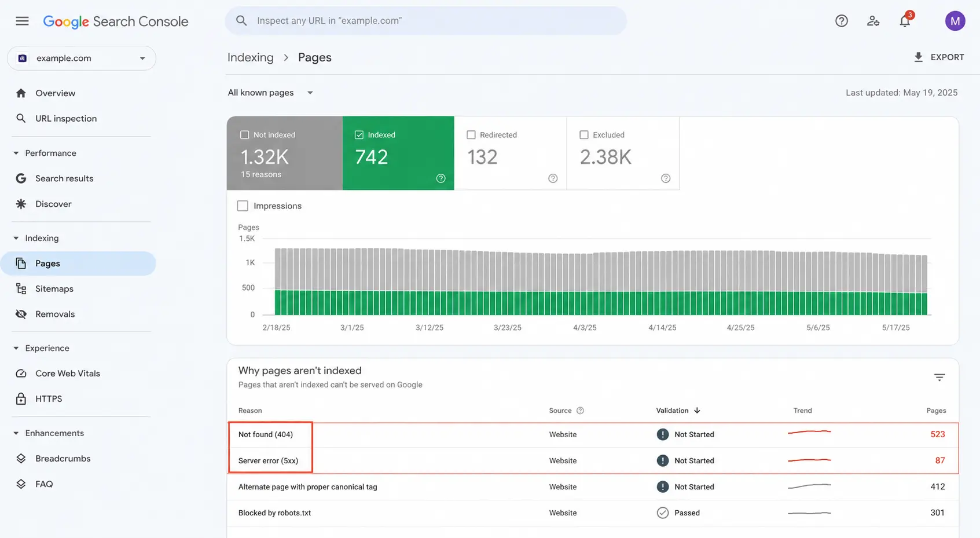Enable the Impressions checkbox

pos(243,206)
